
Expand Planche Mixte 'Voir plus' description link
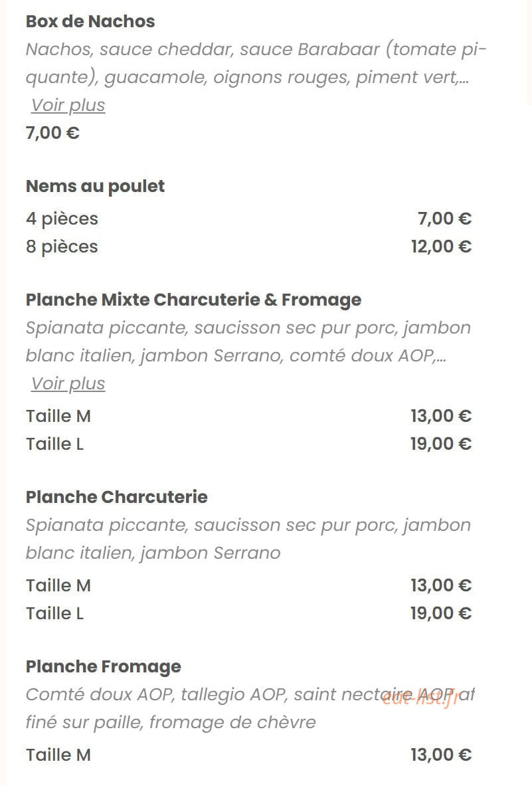coord(68,383)
